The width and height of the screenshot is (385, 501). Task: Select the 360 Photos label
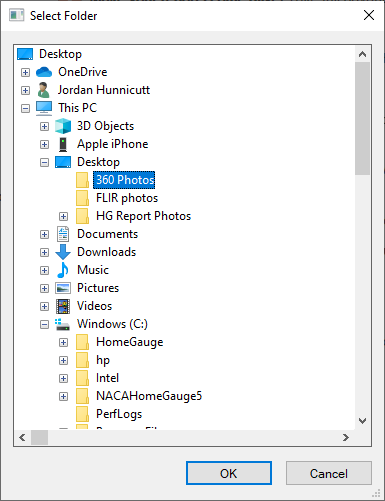[124, 180]
